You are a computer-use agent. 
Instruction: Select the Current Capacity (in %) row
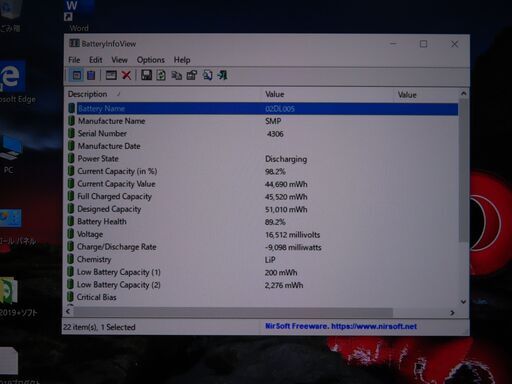[263, 171]
